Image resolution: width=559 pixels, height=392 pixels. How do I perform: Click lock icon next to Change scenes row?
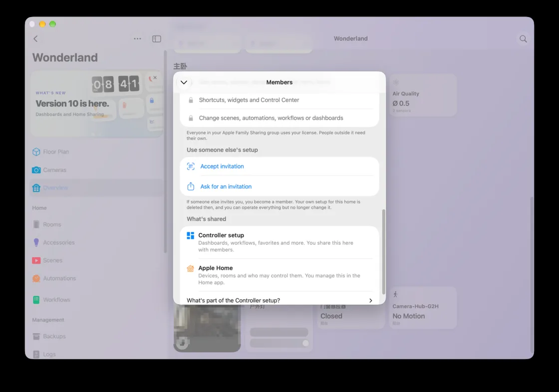(x=191, y=118)
